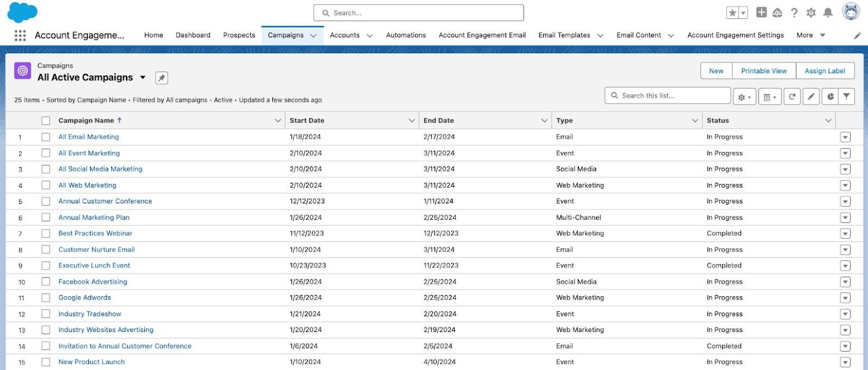Open the App Launcher grid icon

click(20, 35)
